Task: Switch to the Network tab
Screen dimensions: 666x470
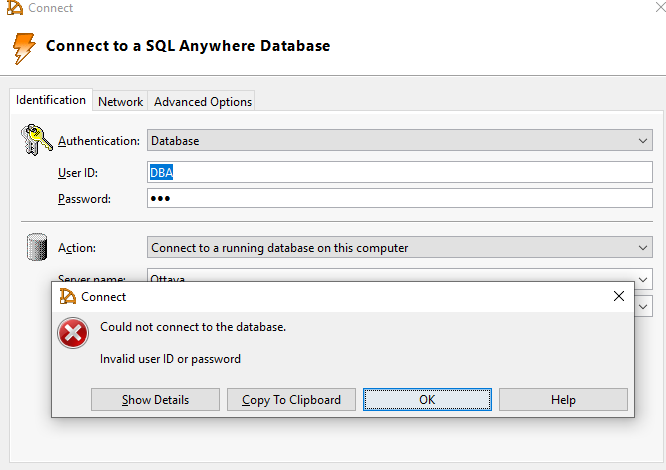Action: pos(120,101)
